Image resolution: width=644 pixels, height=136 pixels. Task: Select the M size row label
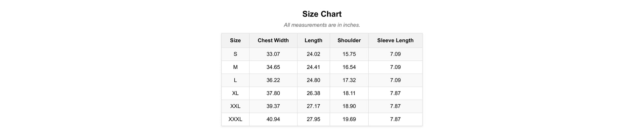(235, 67)
